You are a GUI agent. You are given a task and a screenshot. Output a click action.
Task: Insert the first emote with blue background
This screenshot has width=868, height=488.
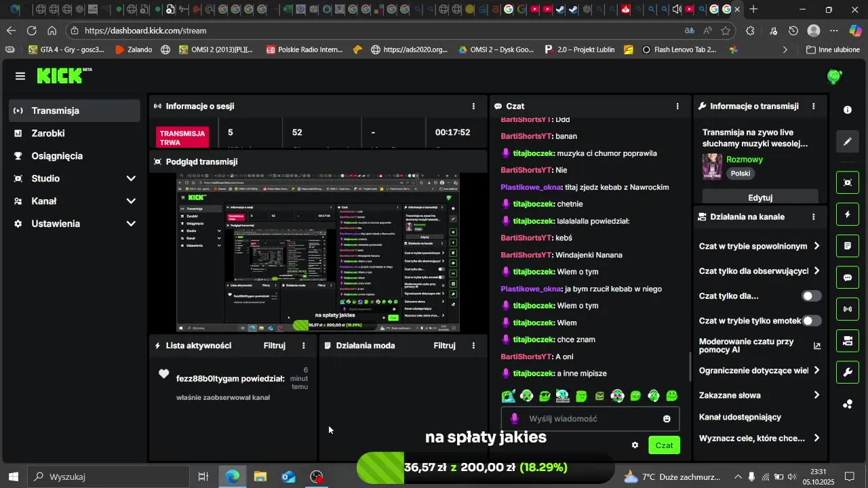[509, 396]
